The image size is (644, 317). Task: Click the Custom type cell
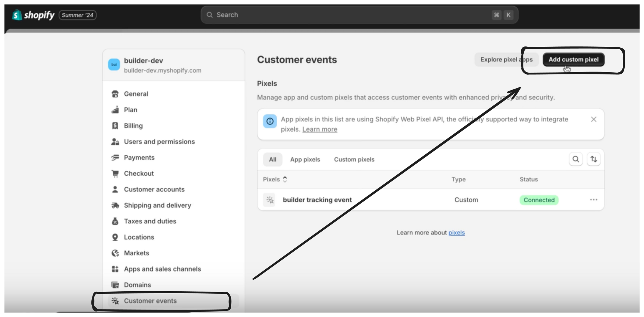click(466, 200)
